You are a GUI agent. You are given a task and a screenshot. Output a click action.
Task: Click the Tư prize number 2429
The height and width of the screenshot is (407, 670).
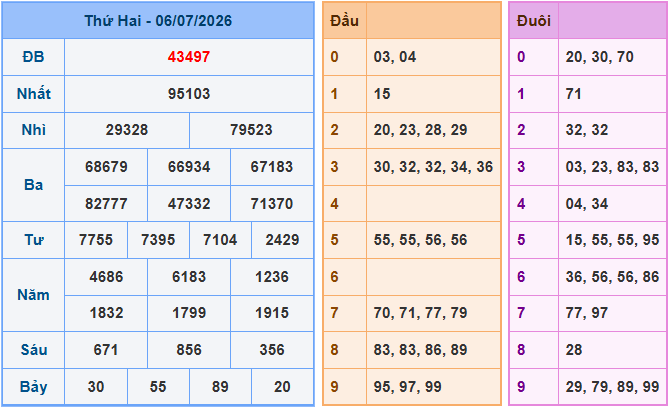tap(282, 240)
